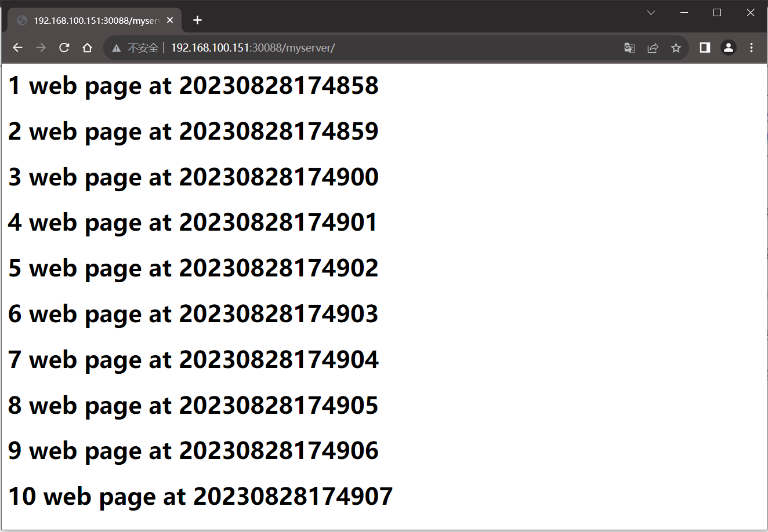Maximize the browser window
This screenshot has height=532, width=768.
[717, 13]
